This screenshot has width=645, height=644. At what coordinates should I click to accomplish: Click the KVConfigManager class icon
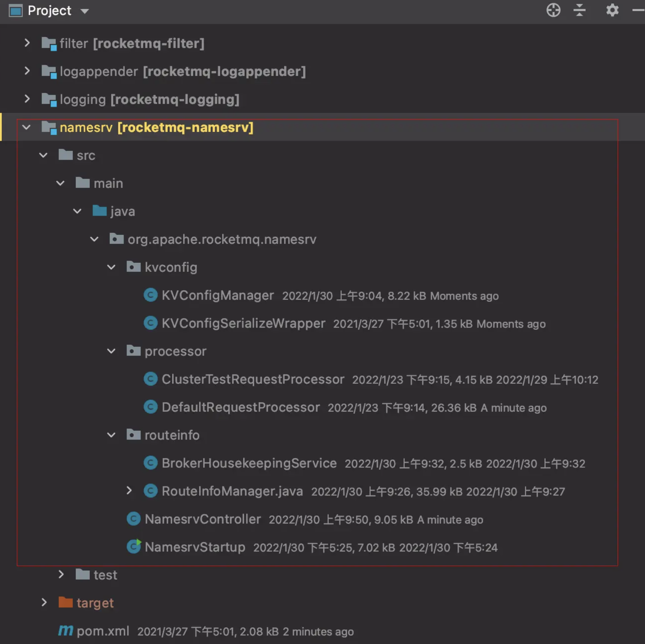(x=151, y=295)
